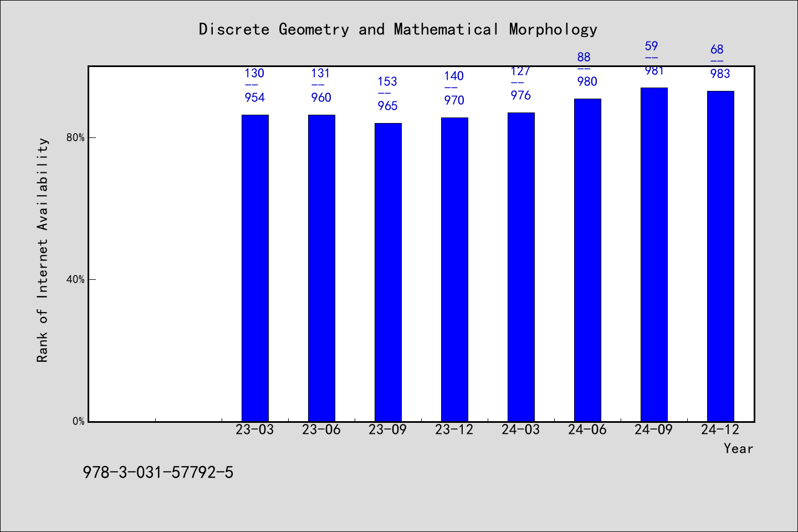Select the blue bar for 24-06
Image resolution: width=798 pixels, height=532 pixels.
(587, 260)
